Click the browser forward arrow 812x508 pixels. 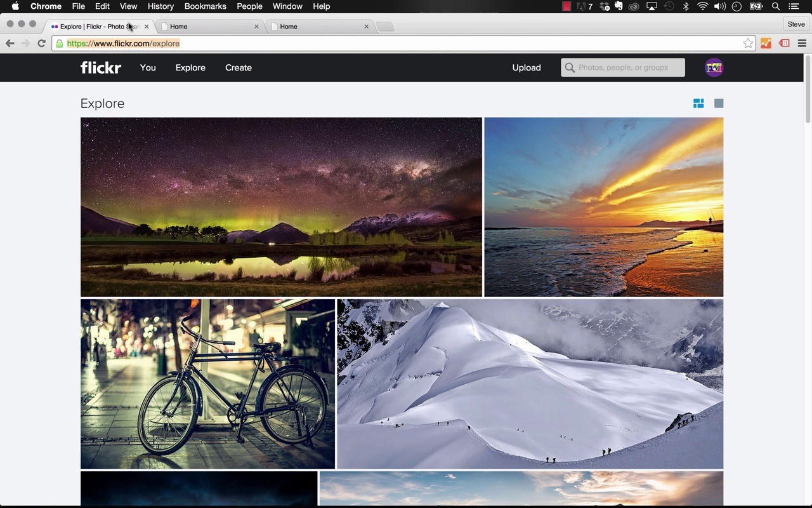(25, 43)
